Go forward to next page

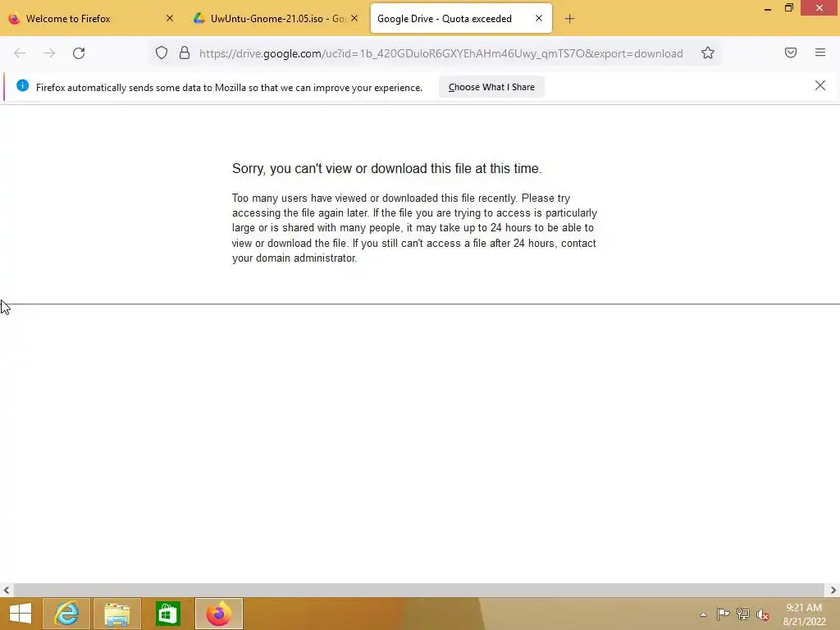49,53
